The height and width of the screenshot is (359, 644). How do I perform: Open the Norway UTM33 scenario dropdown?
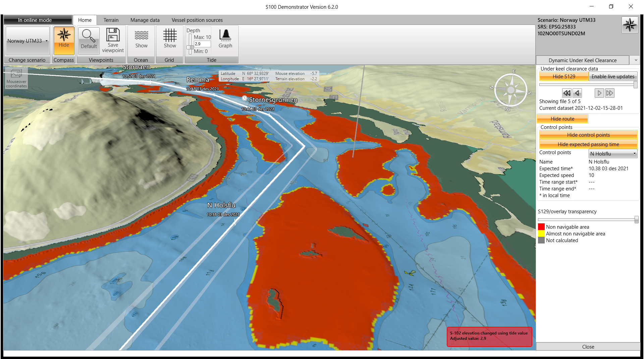click(x=28, y=41)
